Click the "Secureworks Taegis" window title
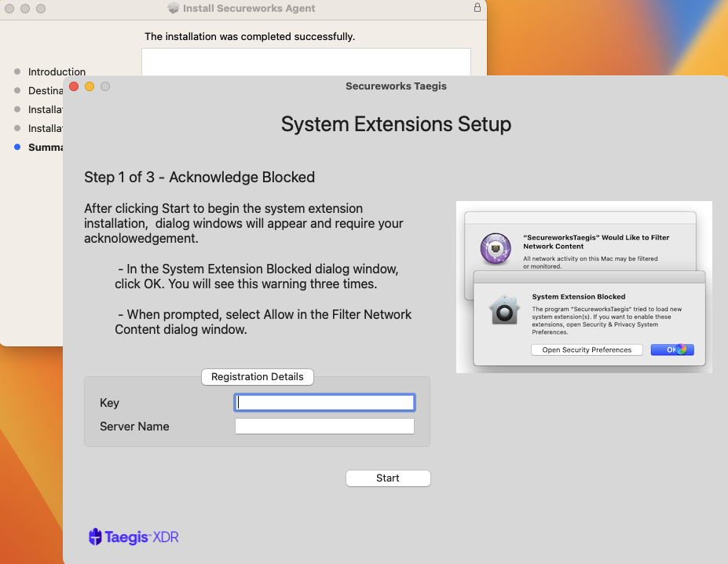 pyautogui.click(x=396, y=86)
